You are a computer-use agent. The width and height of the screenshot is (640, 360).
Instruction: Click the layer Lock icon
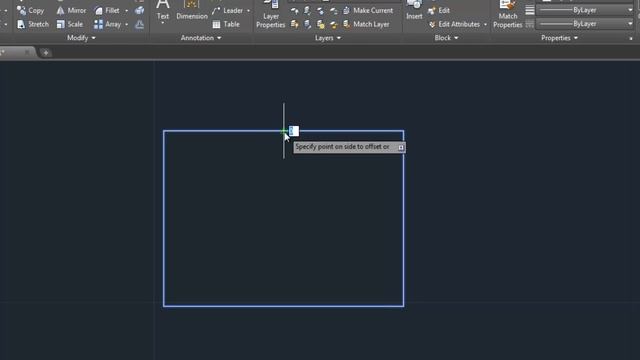334,11
